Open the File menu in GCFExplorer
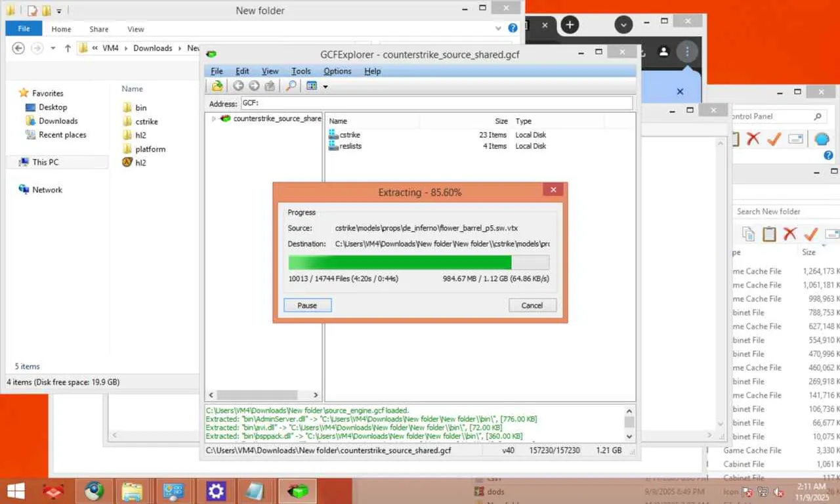 [x=217, y=71]
